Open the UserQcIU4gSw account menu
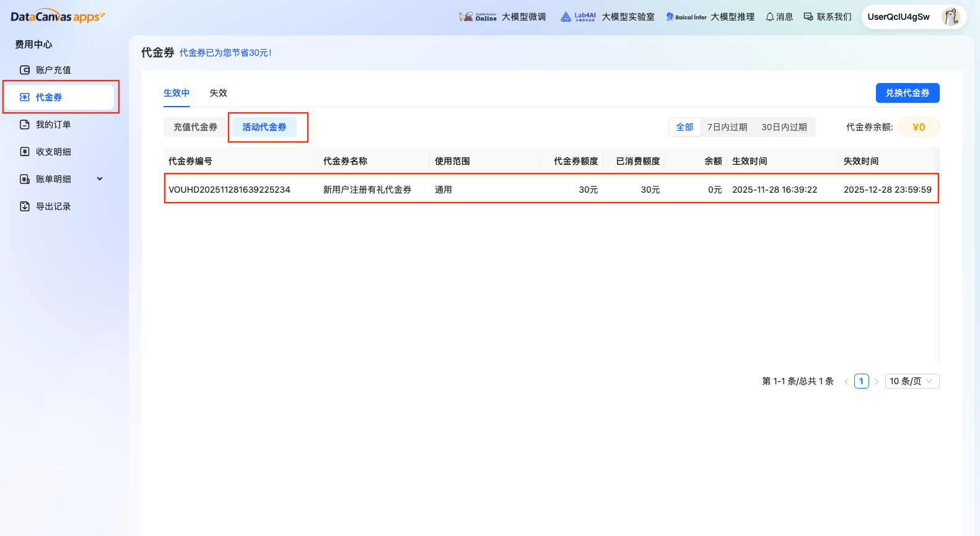This screenshot has width=980, height=536. click(898, 17)
